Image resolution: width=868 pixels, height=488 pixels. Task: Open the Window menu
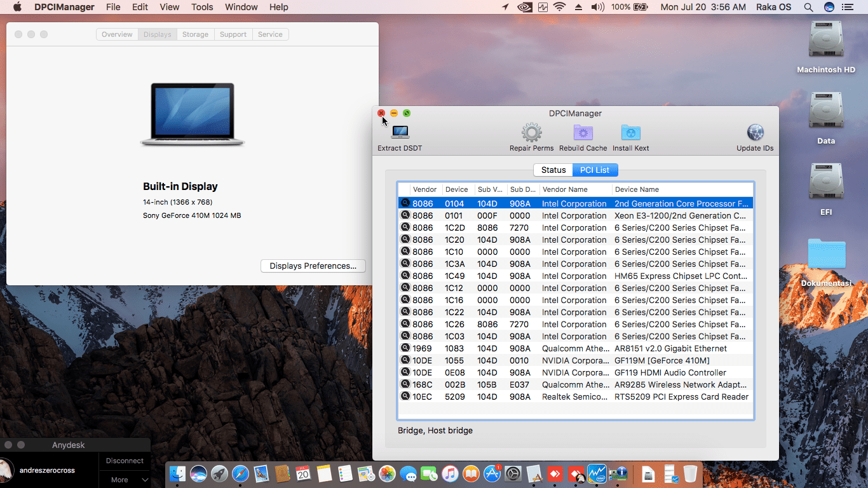pyautogui.click(x=241, y=7)
